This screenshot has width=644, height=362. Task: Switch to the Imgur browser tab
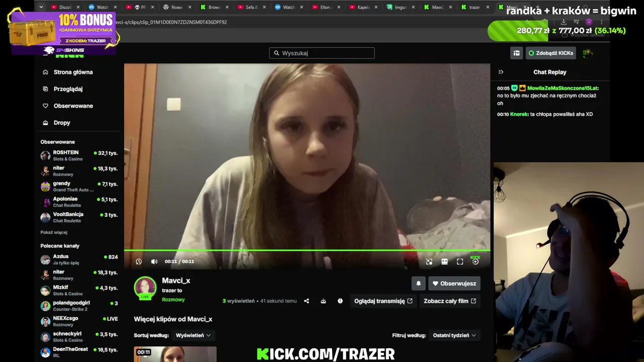coord(400,7)
